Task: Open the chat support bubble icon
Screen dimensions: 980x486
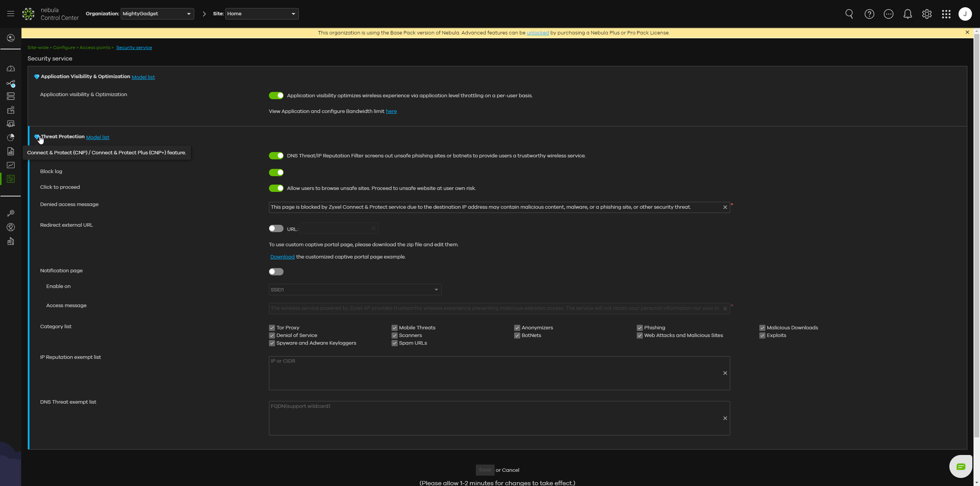Action: 960,466
